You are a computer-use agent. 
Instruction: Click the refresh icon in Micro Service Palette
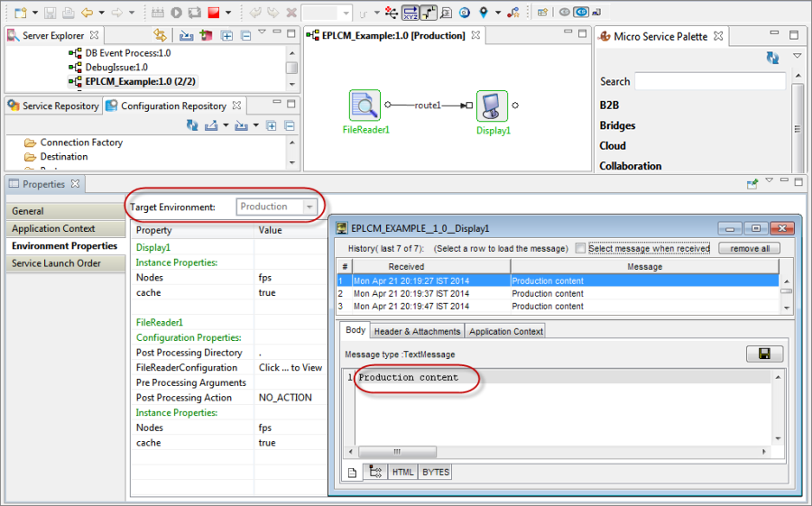pos(772,58)
